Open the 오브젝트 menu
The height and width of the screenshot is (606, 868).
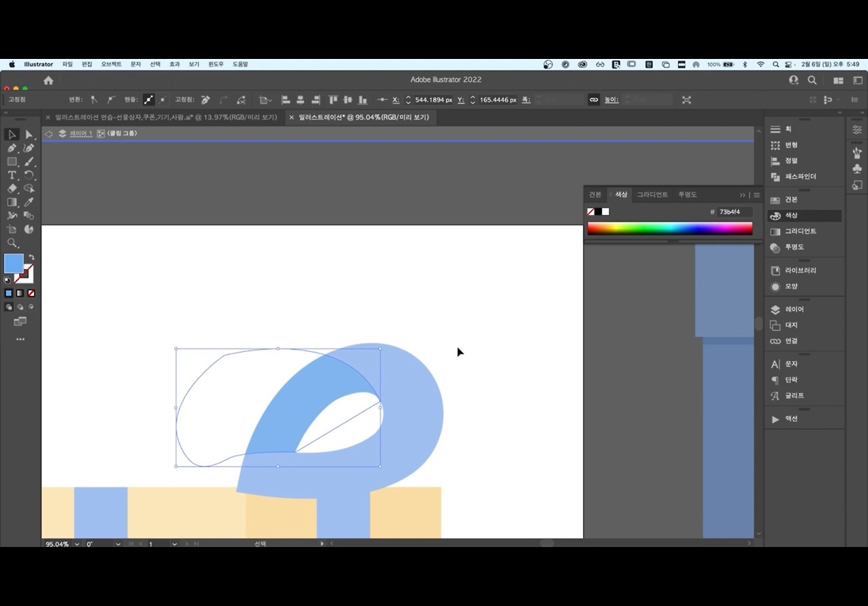click(111, 64)
